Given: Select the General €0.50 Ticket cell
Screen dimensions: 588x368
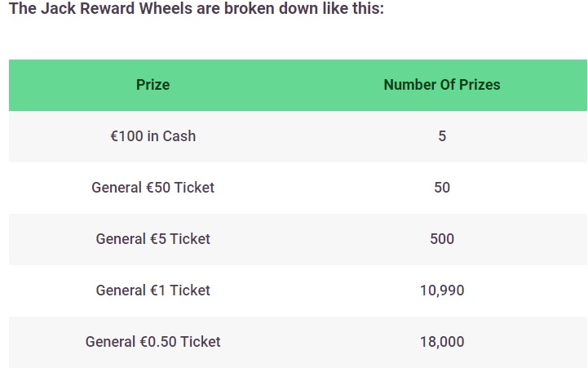Looking at the screenshot, I should [153, 342].
